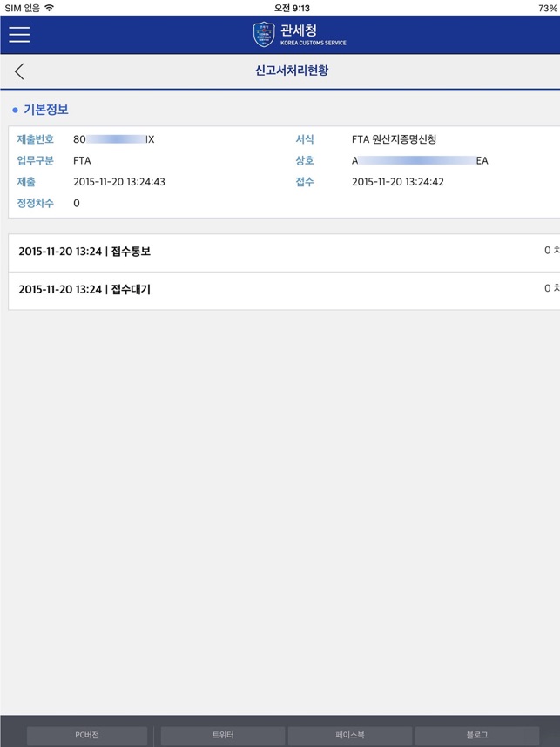Open the hamburger menu icon
Screen dimensions: 560x747
pos(19,34)
